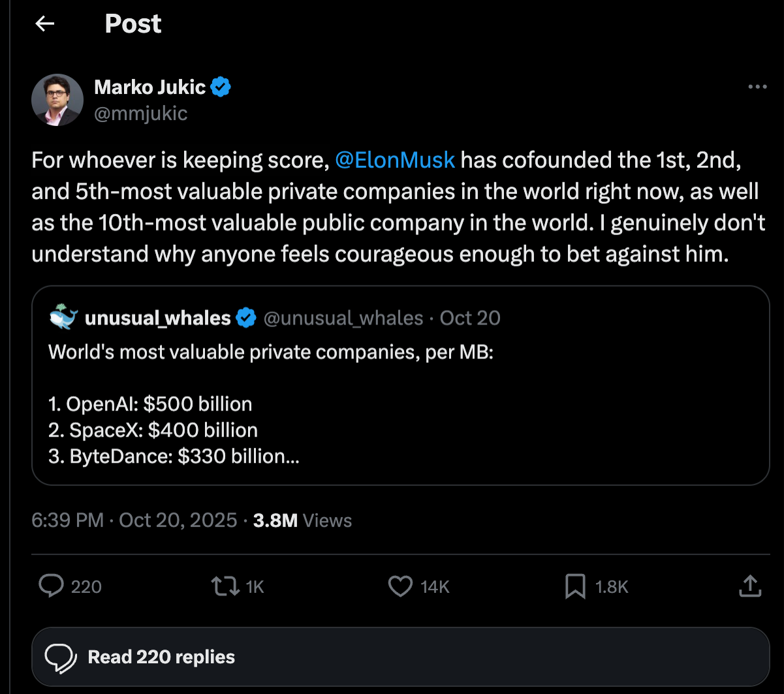Like the post with the heart icon

(x=400, y=586)
